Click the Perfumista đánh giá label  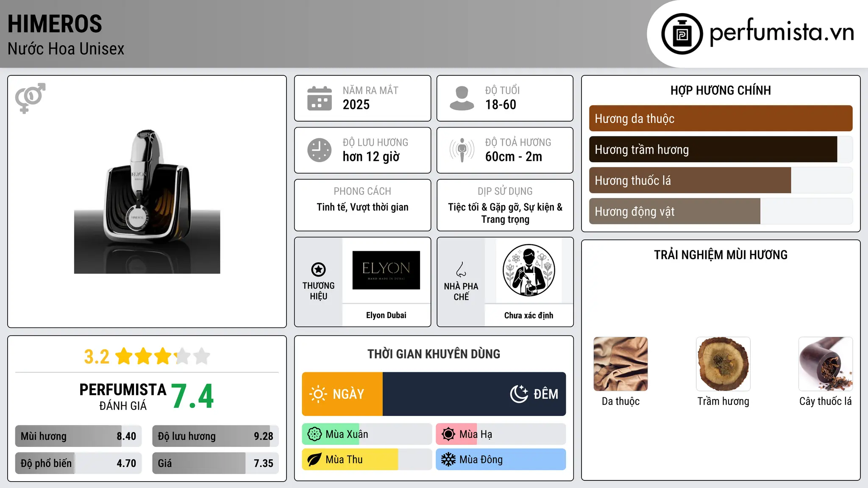(x=123, y=397)
